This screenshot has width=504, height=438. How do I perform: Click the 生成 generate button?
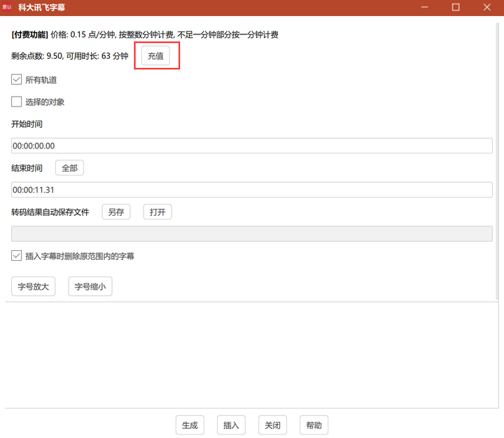point(190,425)
